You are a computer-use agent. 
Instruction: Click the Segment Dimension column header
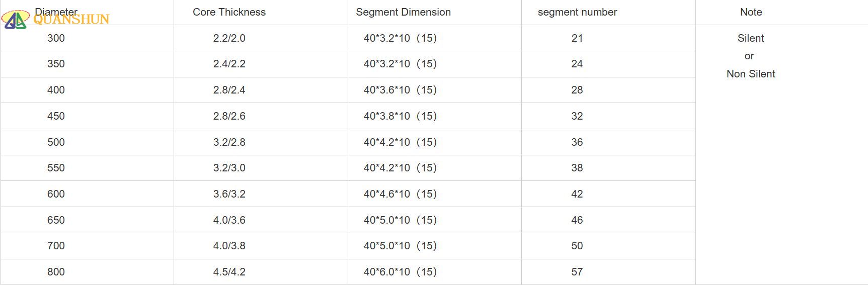pyautogui.click(x=403, y=12)
